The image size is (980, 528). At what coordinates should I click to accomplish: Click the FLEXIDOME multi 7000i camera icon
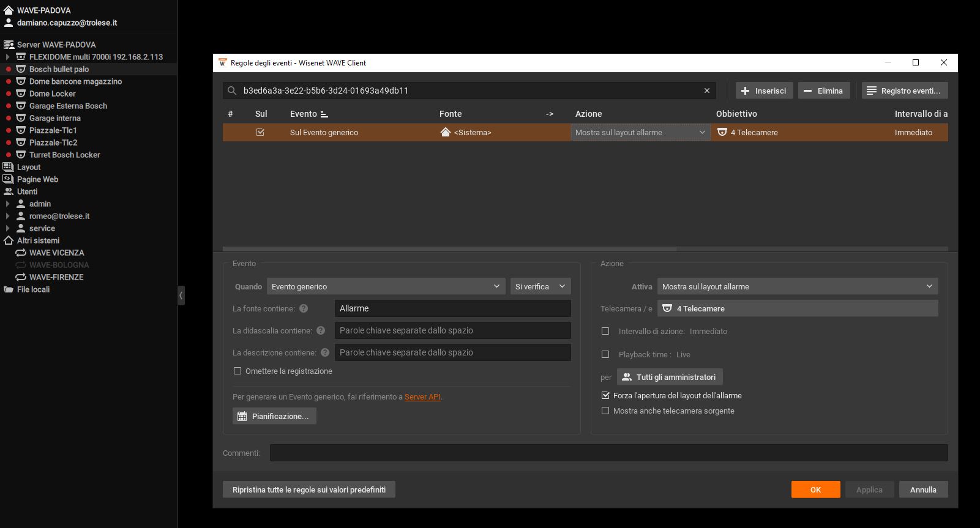point(21,57)
